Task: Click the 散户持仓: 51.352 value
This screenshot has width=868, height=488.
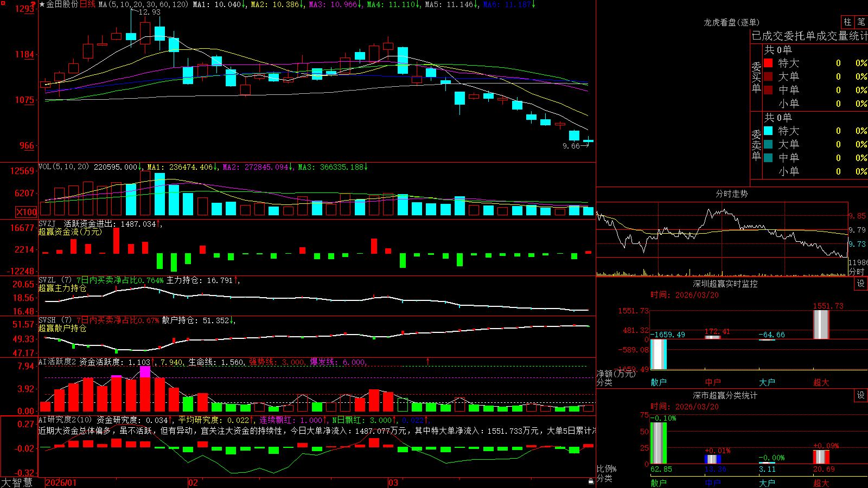Action: coord(196,320)
